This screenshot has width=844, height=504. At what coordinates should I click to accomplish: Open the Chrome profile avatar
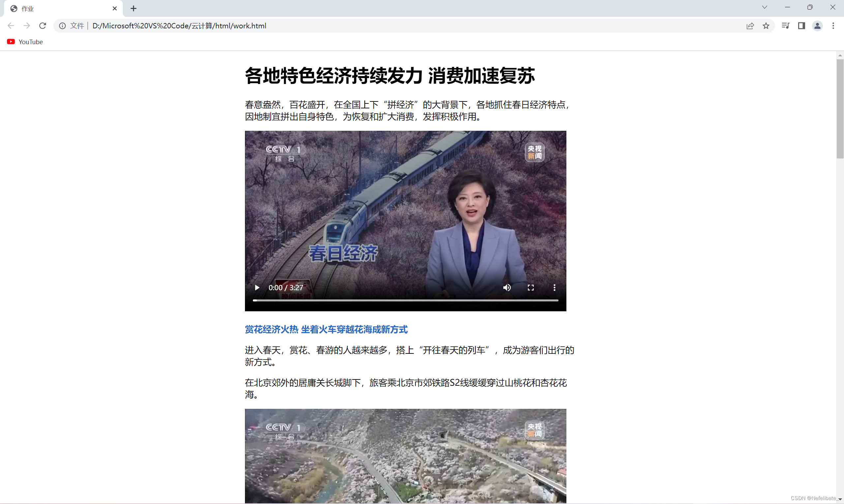818,26
